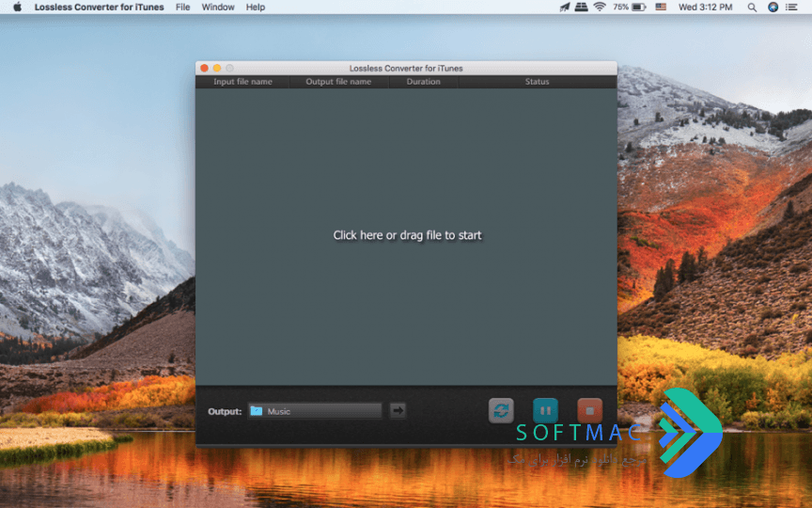Screen dimensions: 812x508
Task: Open the Apple menu
Action: coord(17,7)
